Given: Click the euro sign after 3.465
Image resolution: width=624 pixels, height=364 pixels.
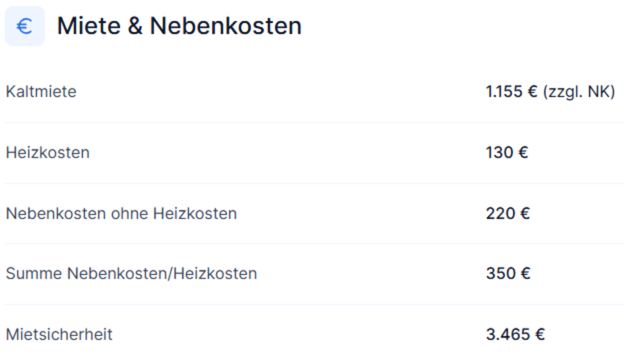Looking at the screenshot, I should pyautogui.click(x=539, y=335).
